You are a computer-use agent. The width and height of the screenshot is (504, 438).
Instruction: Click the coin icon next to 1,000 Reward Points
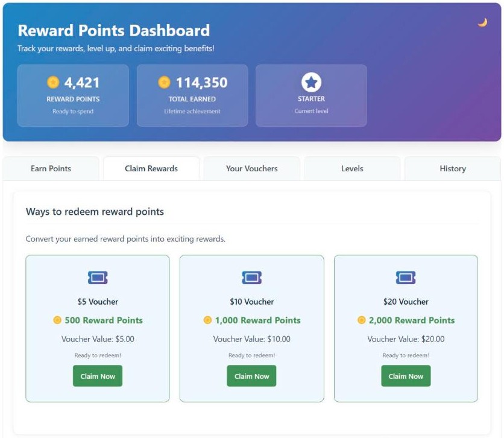[x=207, y=320]
